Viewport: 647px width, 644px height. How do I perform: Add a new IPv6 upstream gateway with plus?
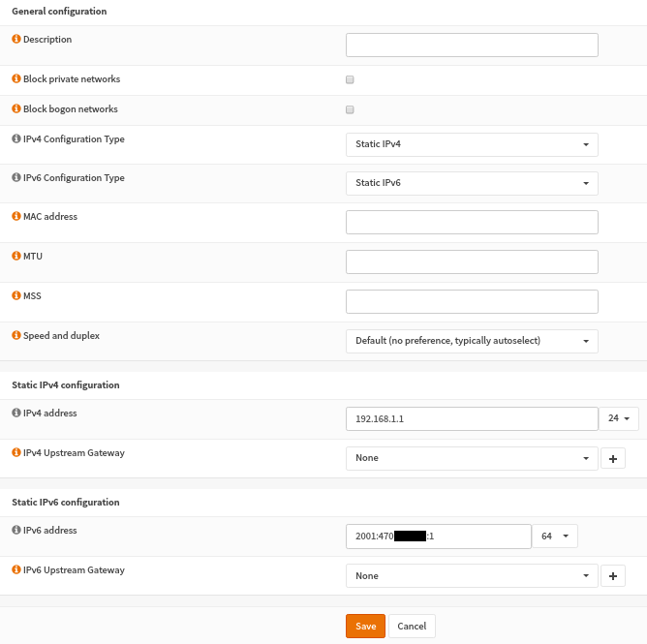coord(613,576)
